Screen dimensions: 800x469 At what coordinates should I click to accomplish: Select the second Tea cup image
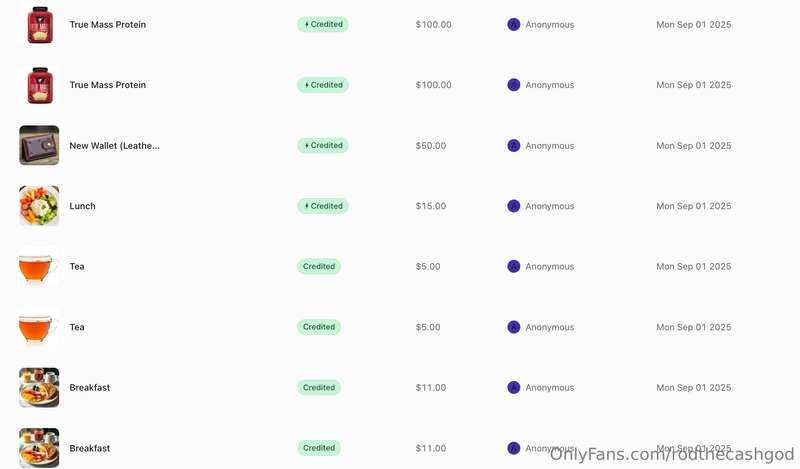(x=38, y=327)
